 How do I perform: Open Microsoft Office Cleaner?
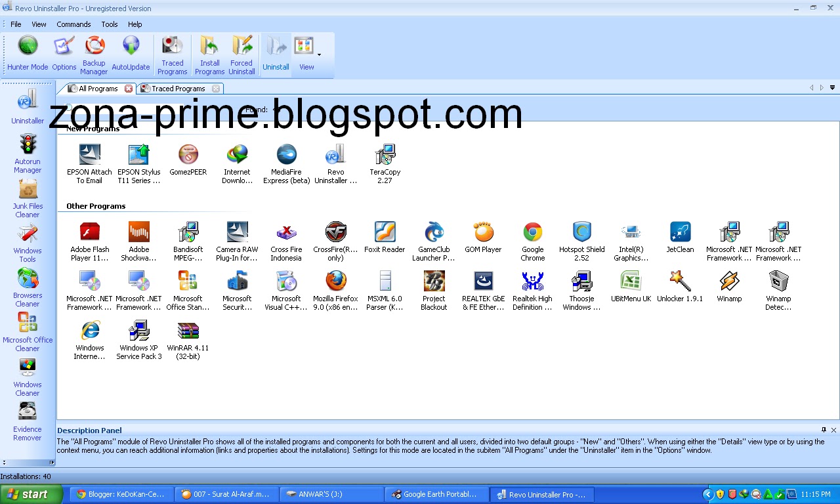pos(28,331)
